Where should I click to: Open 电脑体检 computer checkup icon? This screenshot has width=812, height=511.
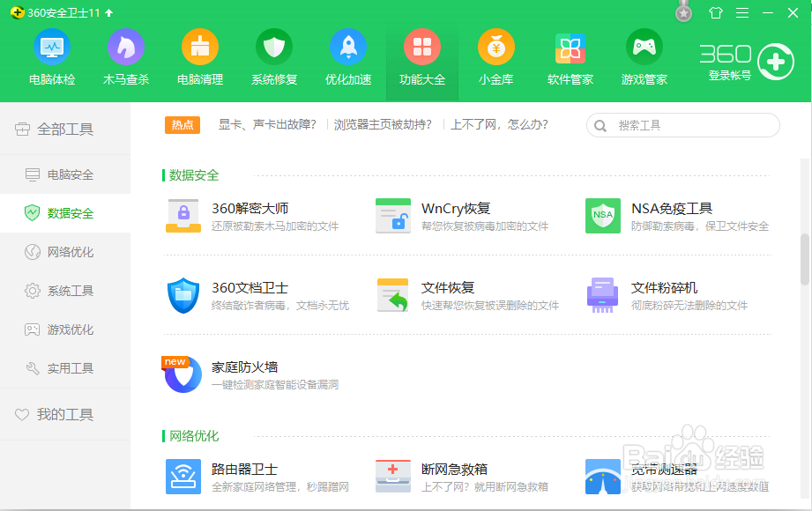[52, 47]
